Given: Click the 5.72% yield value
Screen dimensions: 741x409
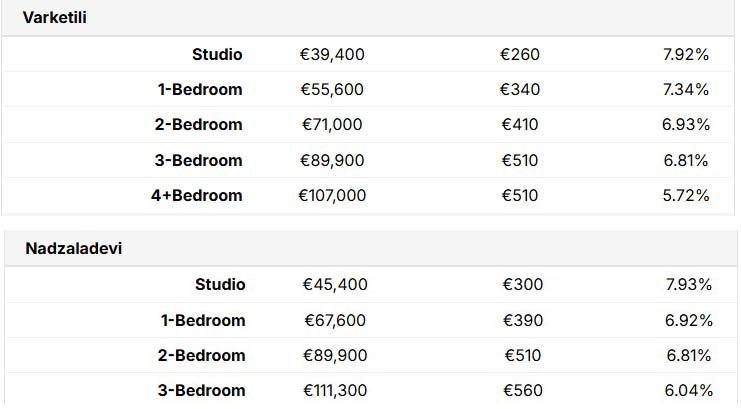Looking at the screenshot, I should 686,195.
